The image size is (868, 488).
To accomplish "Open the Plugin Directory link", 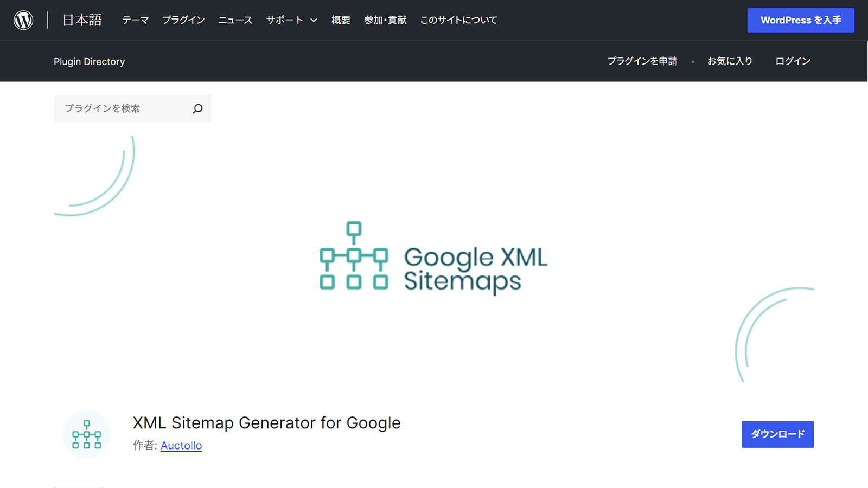I will pos(89,62).
